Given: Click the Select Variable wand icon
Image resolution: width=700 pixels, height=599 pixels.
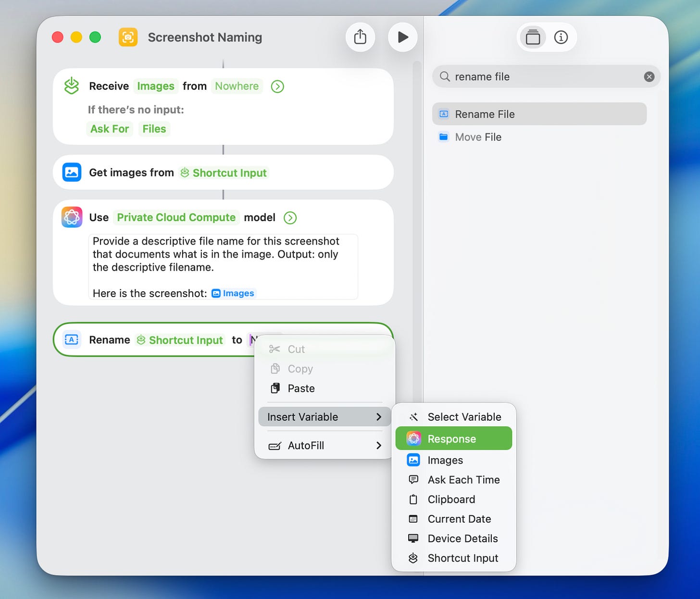Looking at the screenshot, I should (413, 417).
